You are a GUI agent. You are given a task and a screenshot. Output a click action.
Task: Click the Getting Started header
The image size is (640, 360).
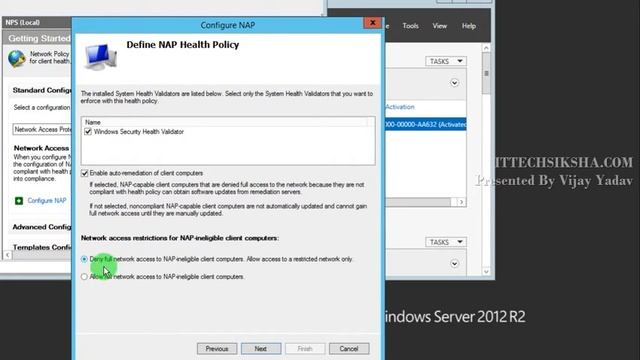[39, 38]
